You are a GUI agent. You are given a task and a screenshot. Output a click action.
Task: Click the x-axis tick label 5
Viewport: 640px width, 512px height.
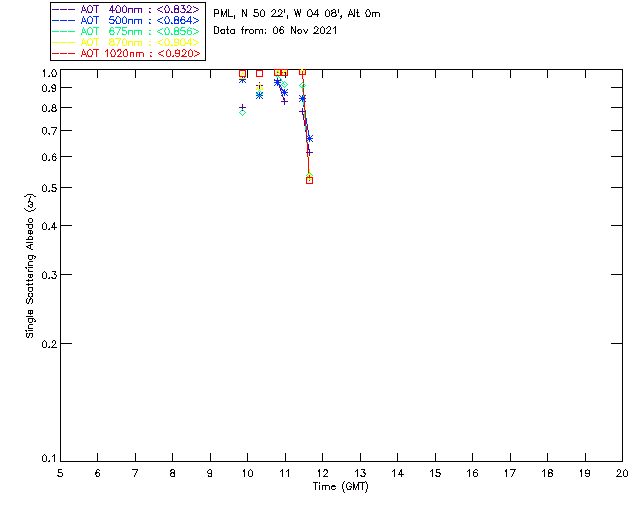click(x=60, y=473)
